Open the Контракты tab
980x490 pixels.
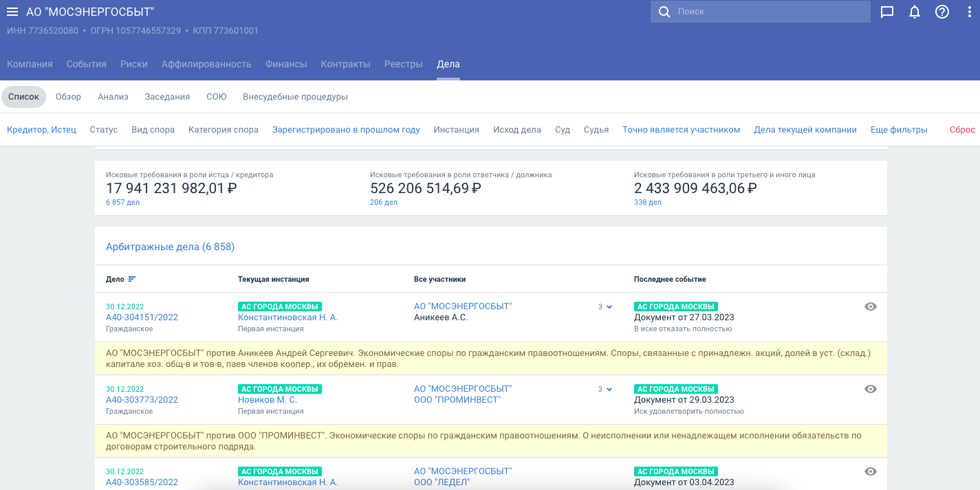click(x=346, y=64)
